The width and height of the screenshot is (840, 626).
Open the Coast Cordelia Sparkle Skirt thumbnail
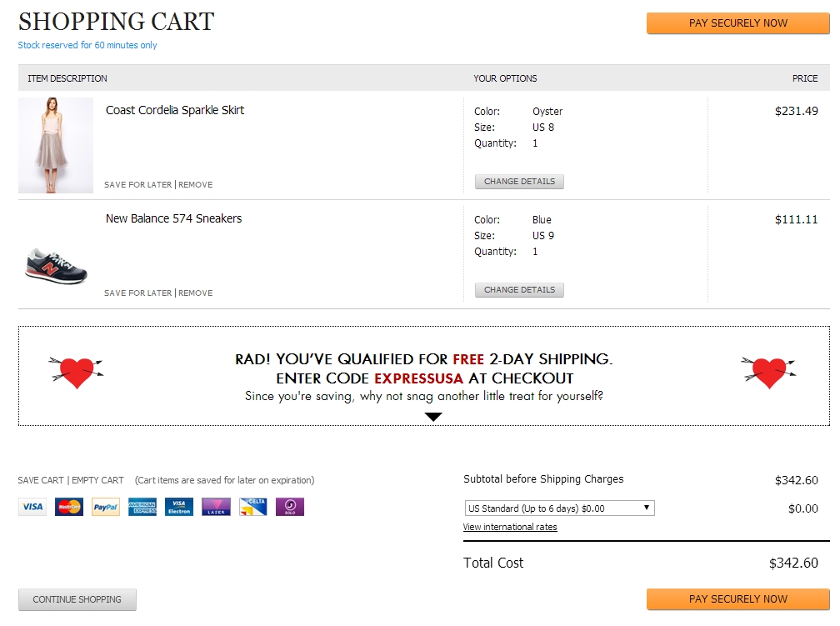tap(56, 145)
